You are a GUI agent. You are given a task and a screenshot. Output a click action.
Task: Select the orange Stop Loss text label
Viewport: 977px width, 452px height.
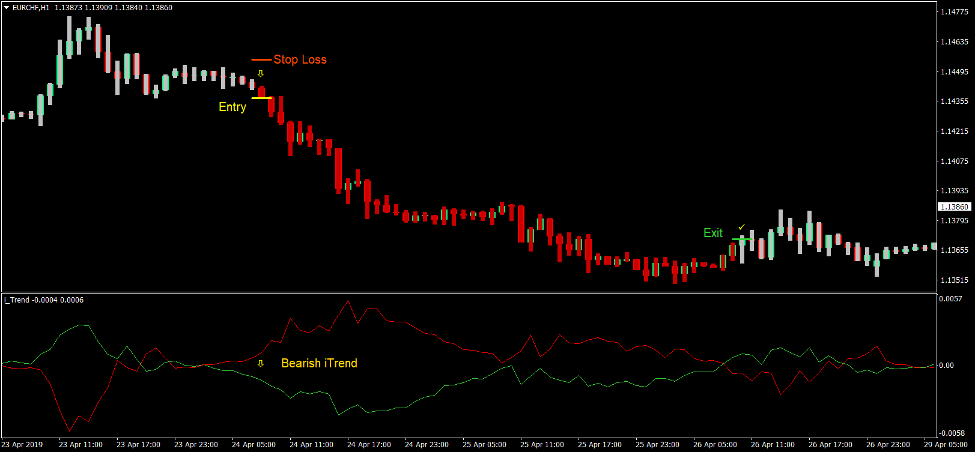[x=300, y=60]
